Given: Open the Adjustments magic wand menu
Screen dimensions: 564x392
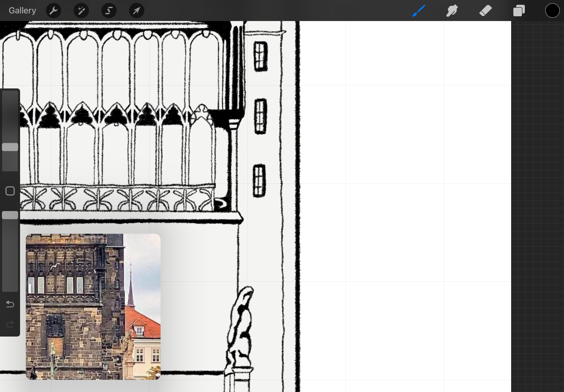Looking at the screenshot, I should [x=81, y=11].
